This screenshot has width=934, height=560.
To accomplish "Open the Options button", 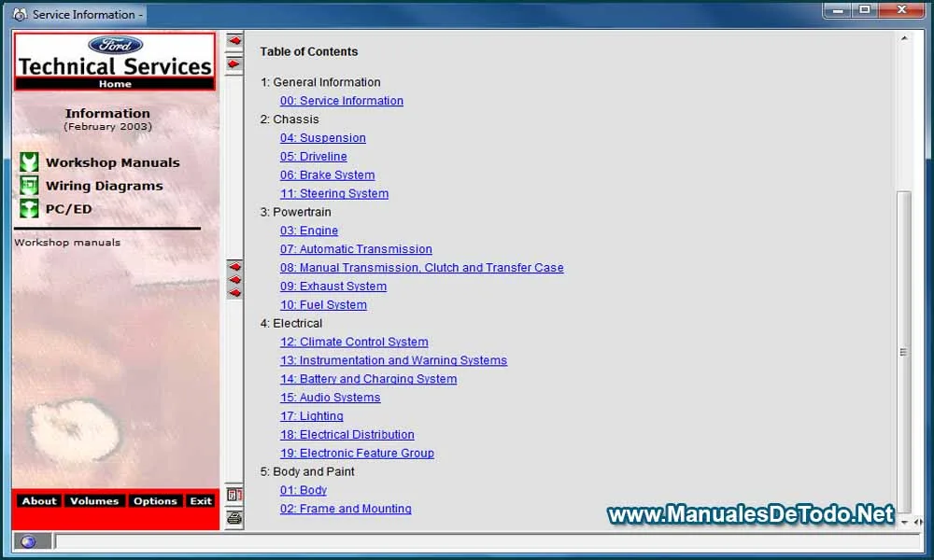I will click(x=155, y=501).
